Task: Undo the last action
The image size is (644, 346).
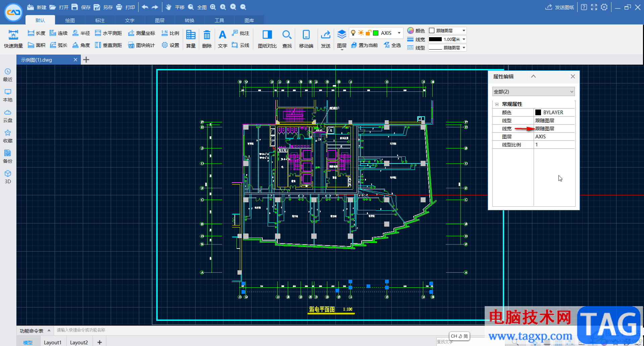Action: click(x=145, y=7)
